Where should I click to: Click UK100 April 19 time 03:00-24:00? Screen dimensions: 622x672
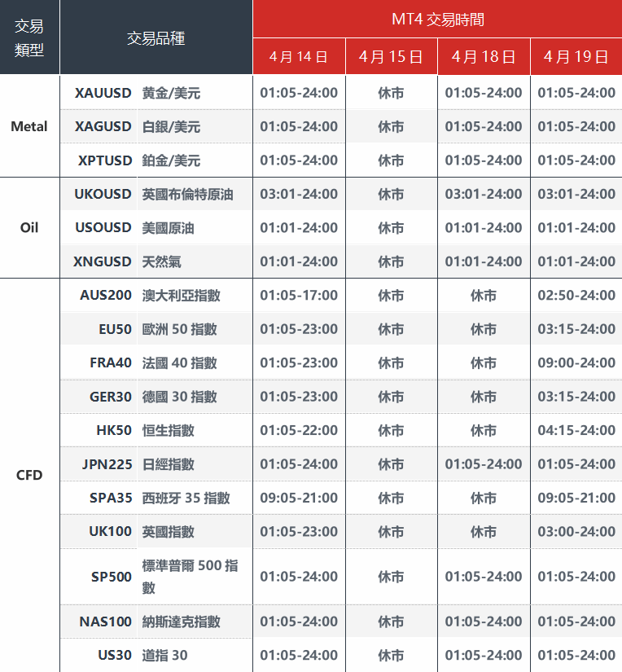click(576, 531)
